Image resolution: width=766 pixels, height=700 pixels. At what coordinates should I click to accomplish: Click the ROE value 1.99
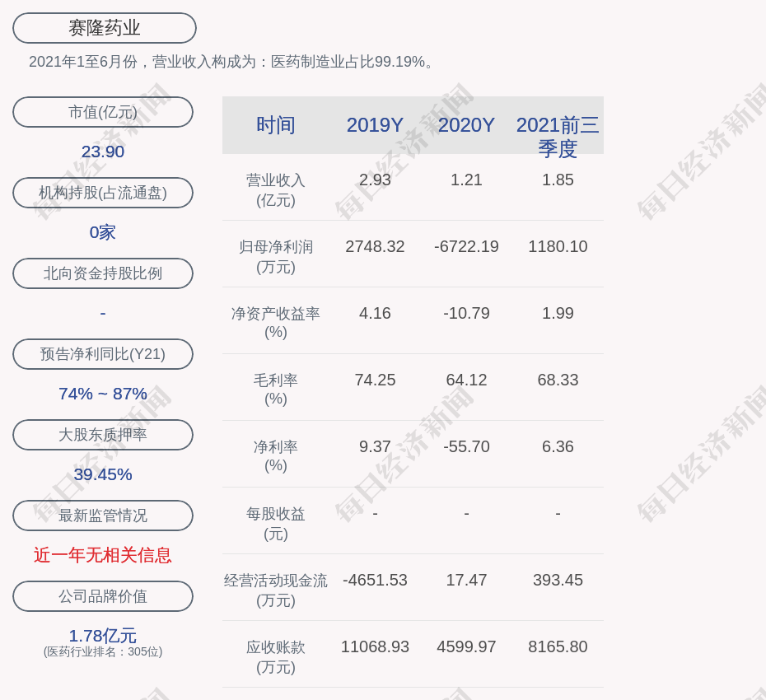(x=558, y=313)
